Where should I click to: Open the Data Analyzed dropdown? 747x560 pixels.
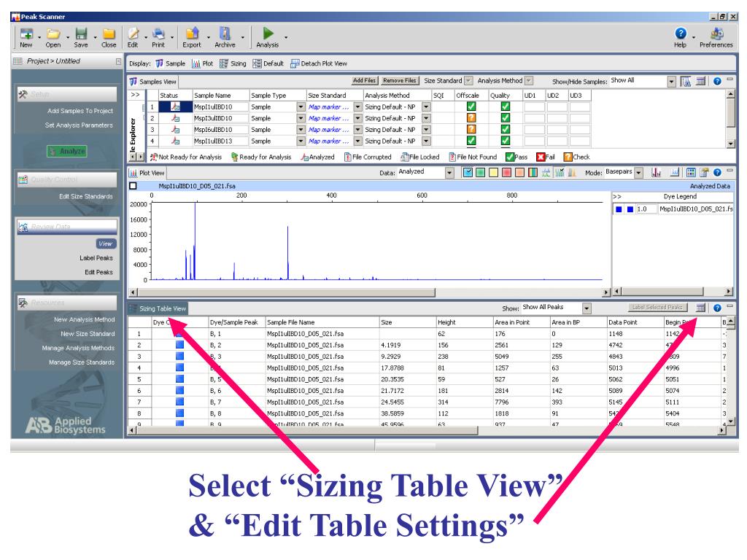(449, 173)
